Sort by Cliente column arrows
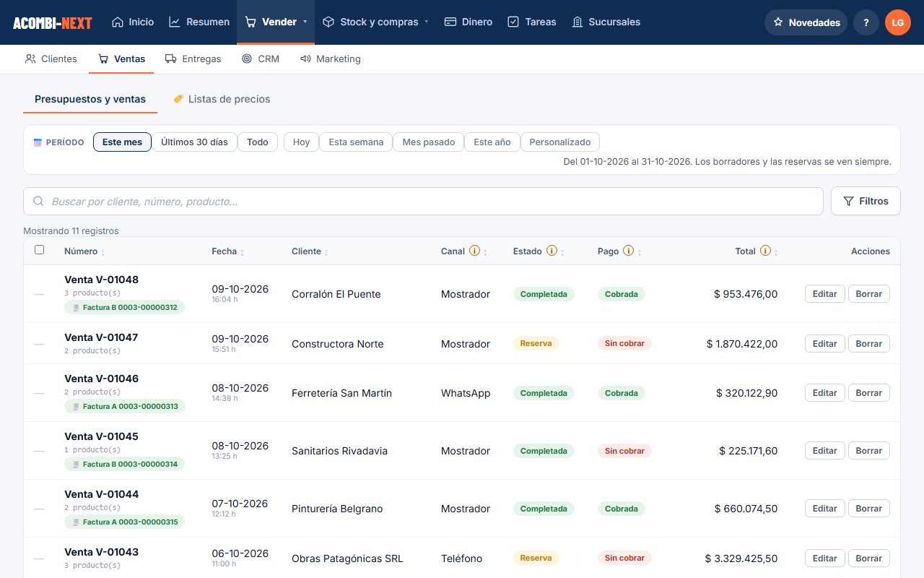Screen dimensions: 924x578 (326, 252)
